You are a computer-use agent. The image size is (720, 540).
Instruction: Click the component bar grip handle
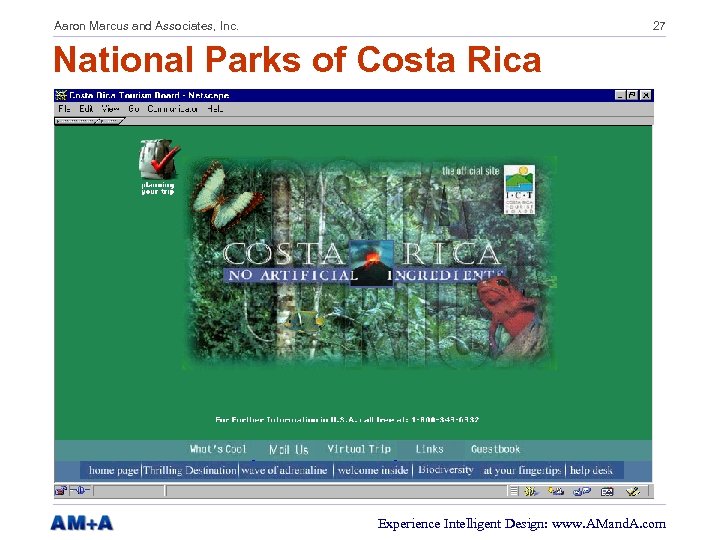[x=514, y=491]
